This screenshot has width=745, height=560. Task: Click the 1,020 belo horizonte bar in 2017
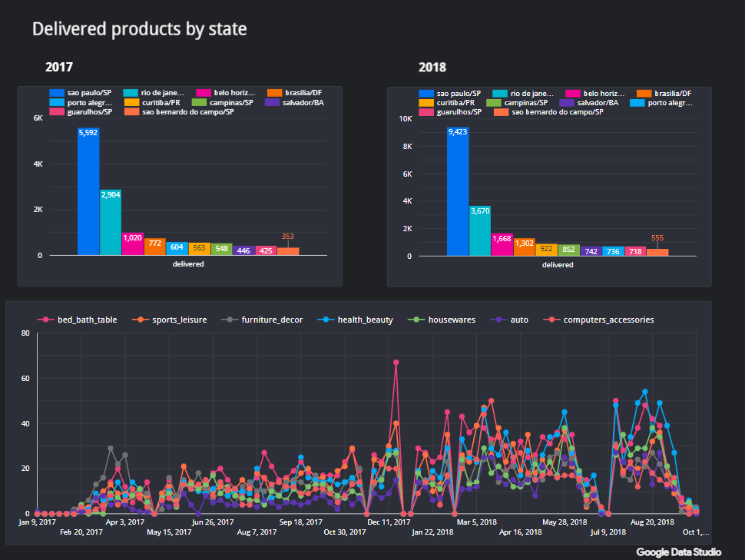pyautogui.click(x=133, y=244)
